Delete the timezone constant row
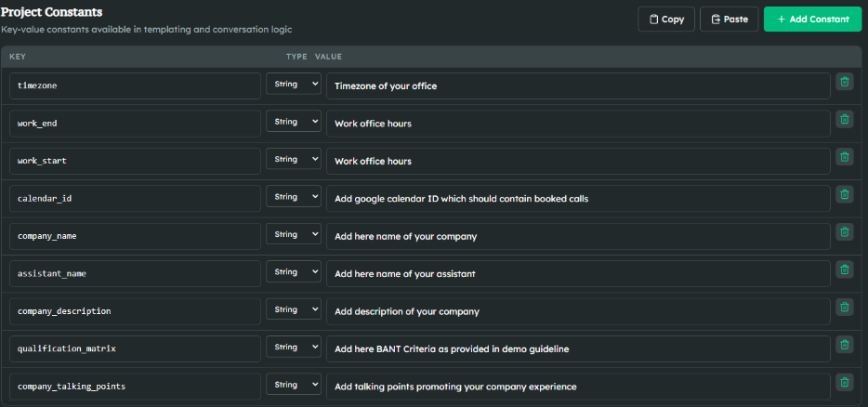 click(x=844, y=82)
